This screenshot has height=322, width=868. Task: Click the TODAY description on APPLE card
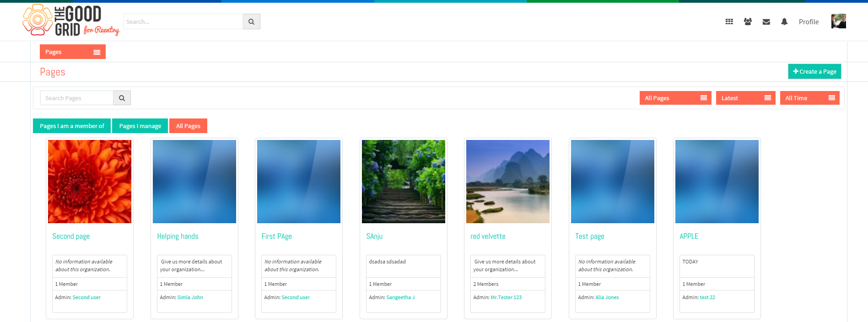point(690,262)
